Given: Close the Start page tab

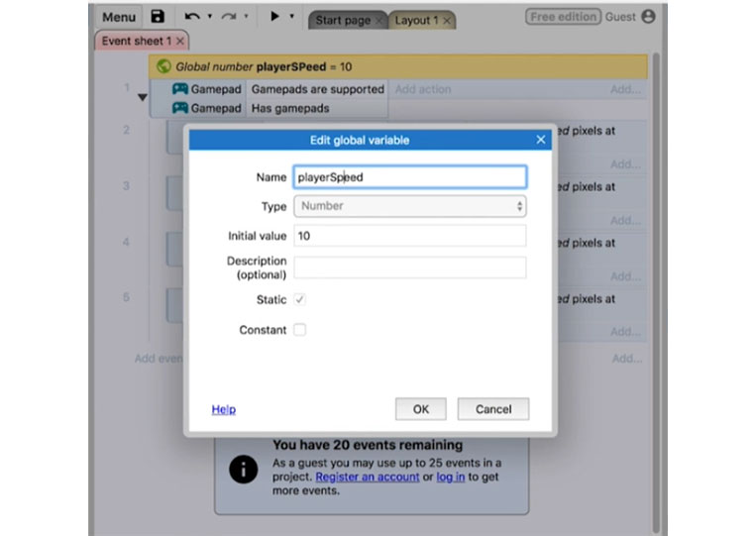Looking at the screenshot, I should (378, 21).
